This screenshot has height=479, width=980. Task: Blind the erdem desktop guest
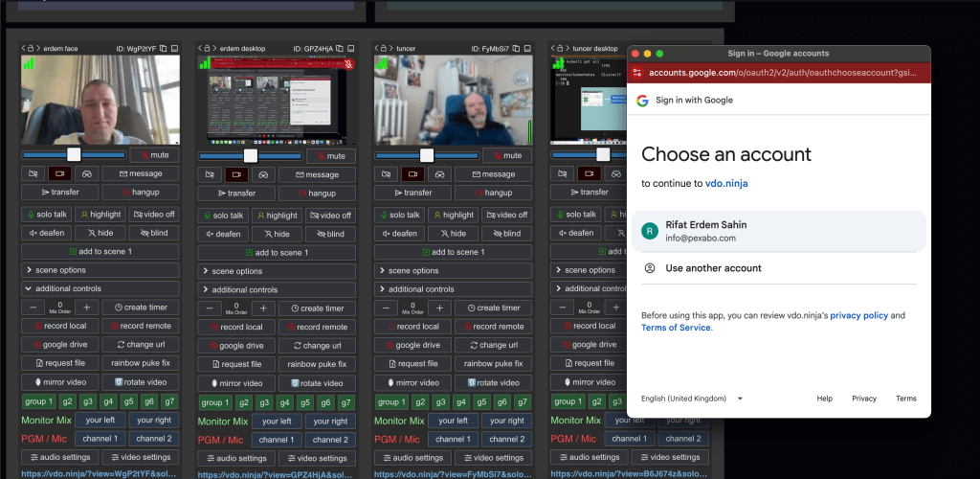pos(330,234)
